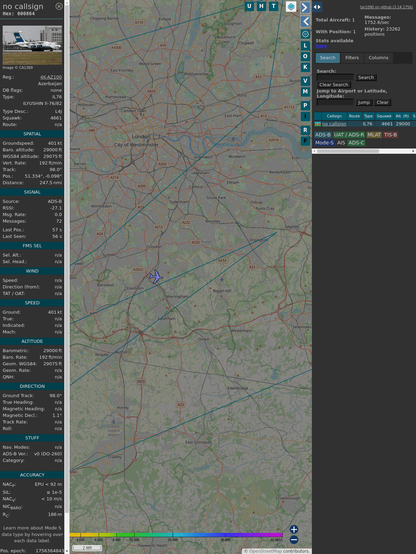Select 'no callsign' link in aircraft table
The width and height of the screenshot is (416, 554).
[x=334, y=124]
